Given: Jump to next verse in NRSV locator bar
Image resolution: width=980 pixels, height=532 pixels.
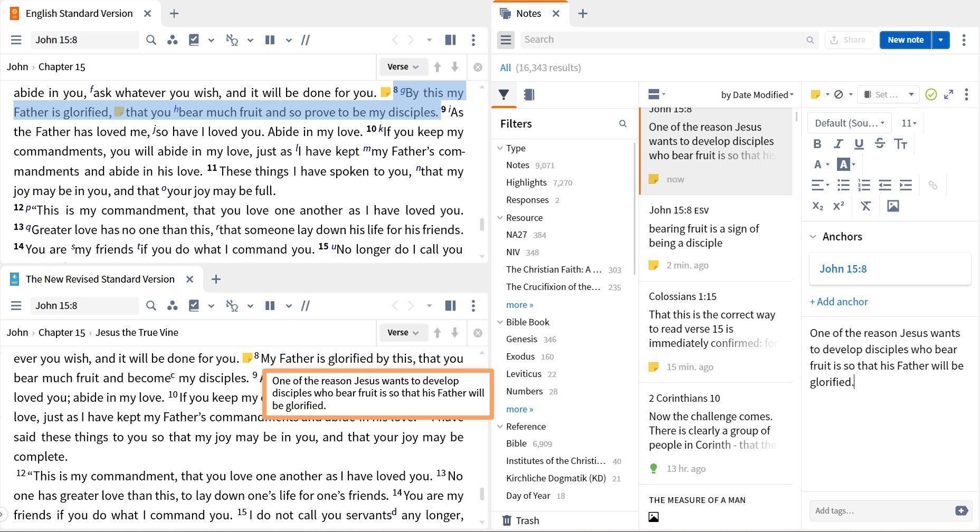Looking at the screenshot, I should click(455, 333).
